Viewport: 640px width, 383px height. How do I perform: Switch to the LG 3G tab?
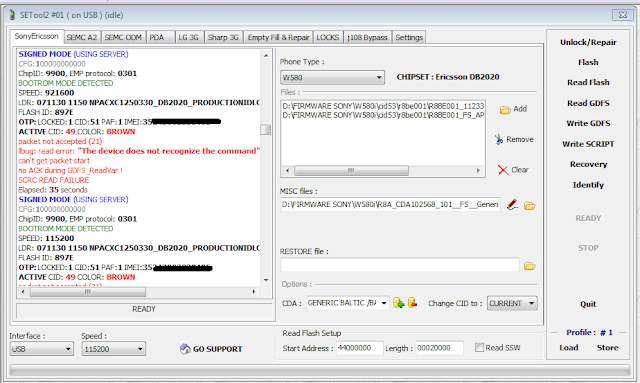click(189, 37)
